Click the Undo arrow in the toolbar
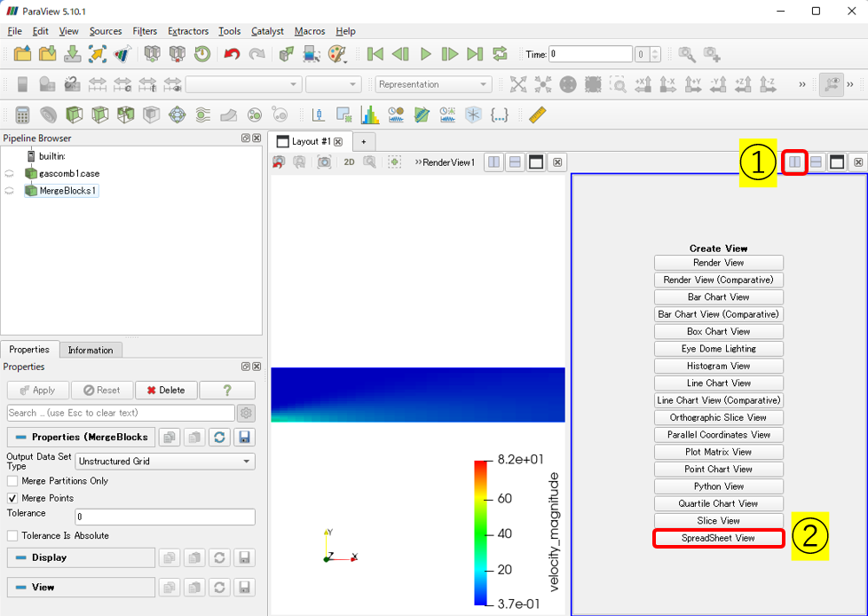 (232, 54)
